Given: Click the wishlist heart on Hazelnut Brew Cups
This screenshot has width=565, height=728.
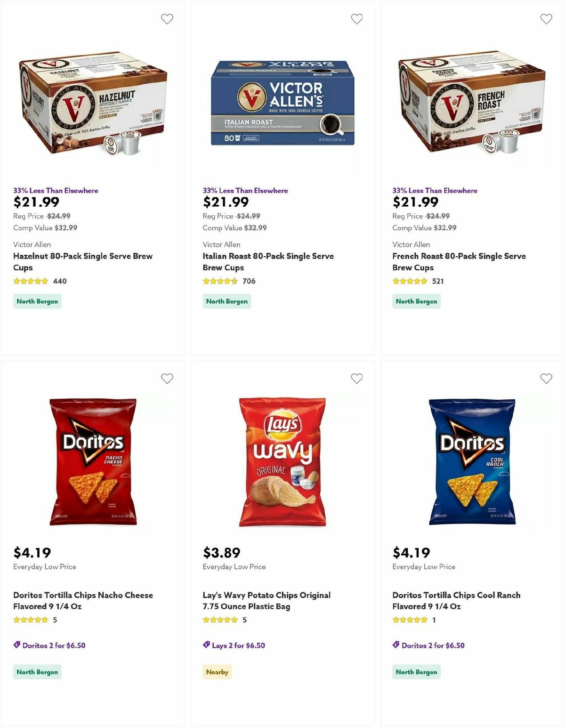Looking at the screenshot, I should (167, 19).
